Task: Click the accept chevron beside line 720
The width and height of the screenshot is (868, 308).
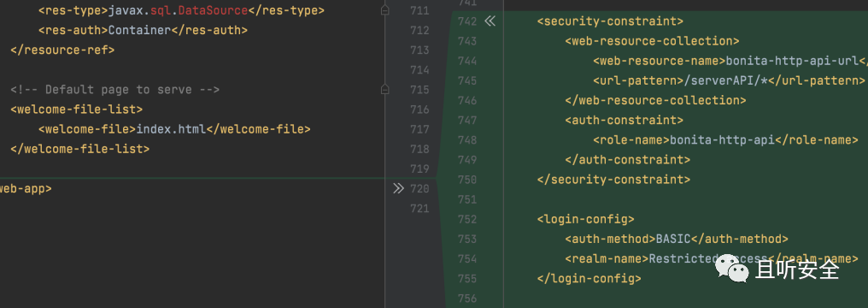Action: (398, 188)
